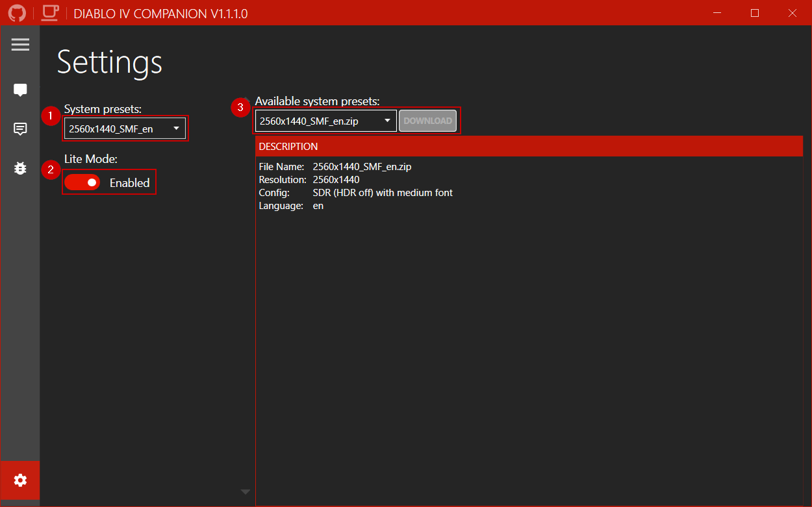
Task: Click the DESCRIPTION header bar
Action: (529, 146)
